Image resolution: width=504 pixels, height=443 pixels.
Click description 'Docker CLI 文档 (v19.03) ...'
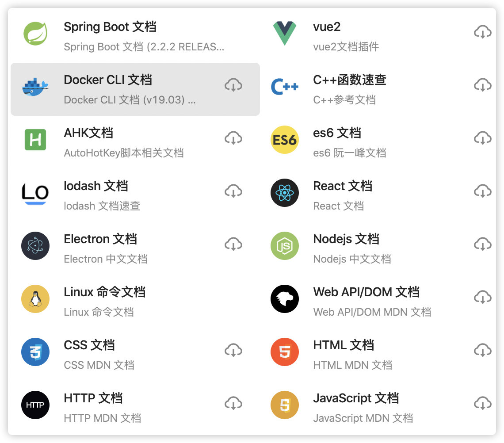coord(130,99)
